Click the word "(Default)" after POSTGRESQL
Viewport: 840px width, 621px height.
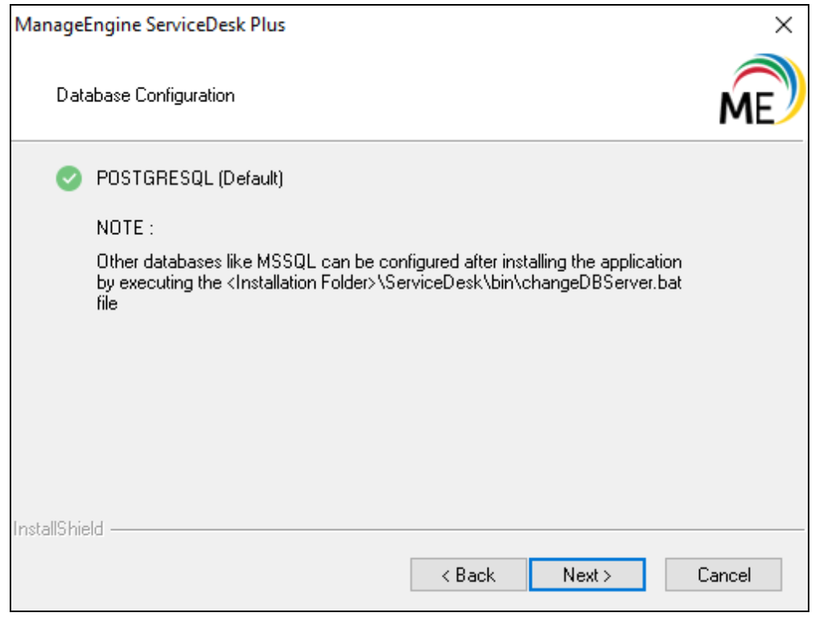coord(252,179)
